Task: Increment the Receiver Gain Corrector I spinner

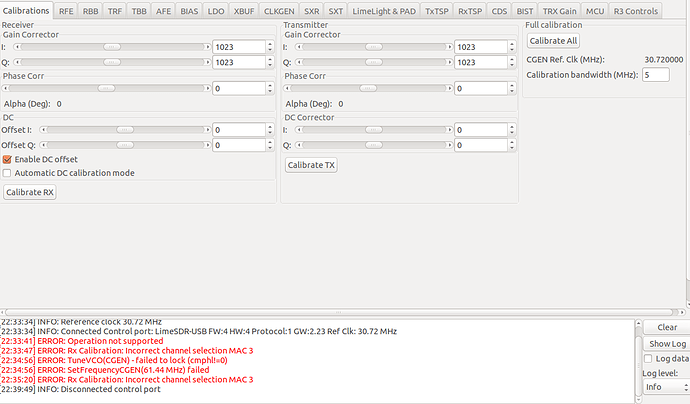Action: [x=270, y=44]
